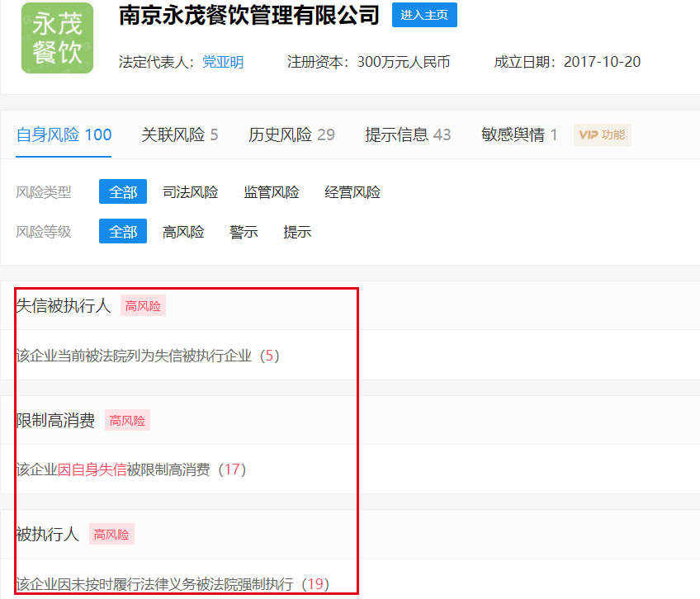
Task: Switch to 关联风险 5 tab
Action: (x=179, y=134)
